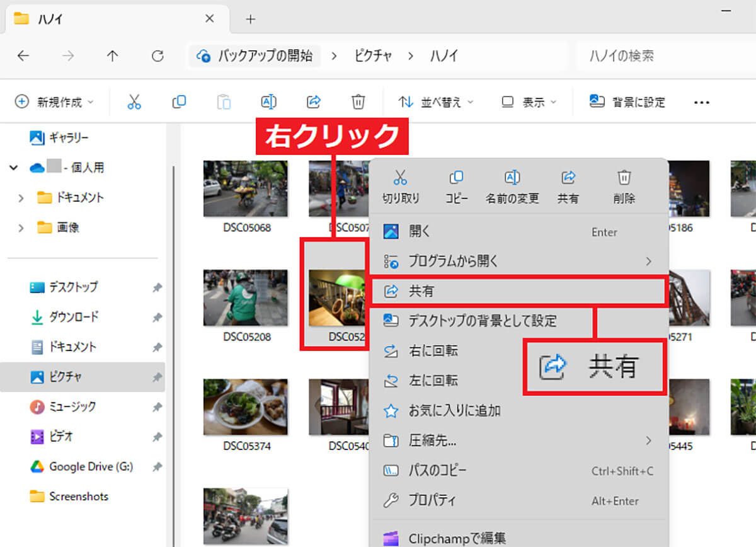Select デスクトップの背景として設定
756x547 pixels.
[518, 321]
